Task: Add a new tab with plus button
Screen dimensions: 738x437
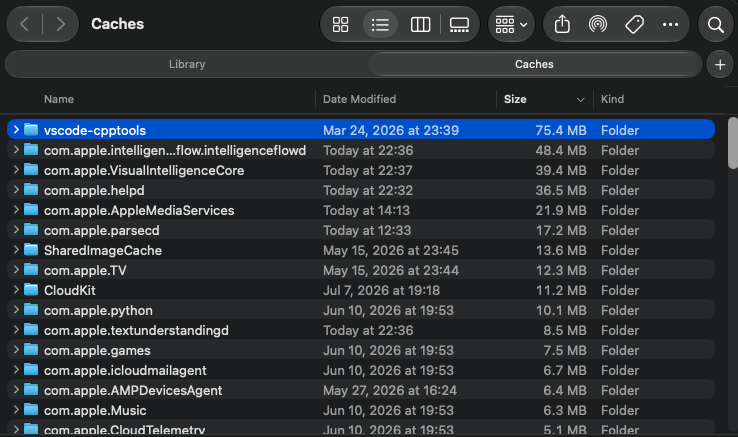Action: (720, 65)
